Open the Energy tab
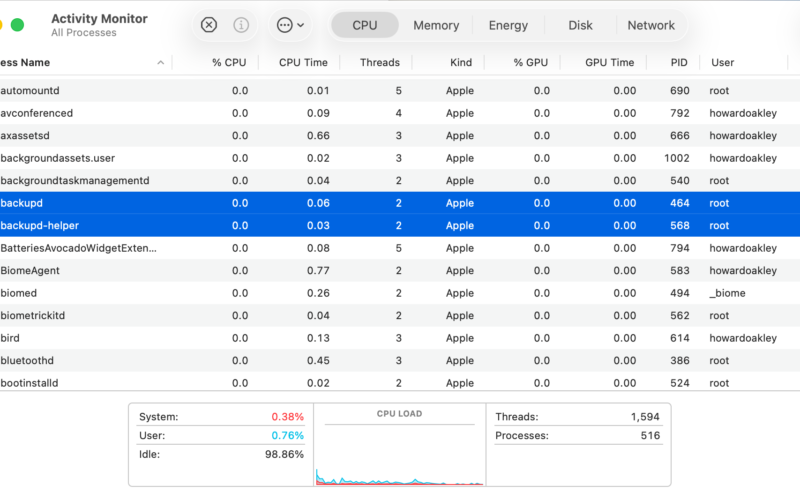The height and width of the screenshot is (500, 800). point(508,25)
